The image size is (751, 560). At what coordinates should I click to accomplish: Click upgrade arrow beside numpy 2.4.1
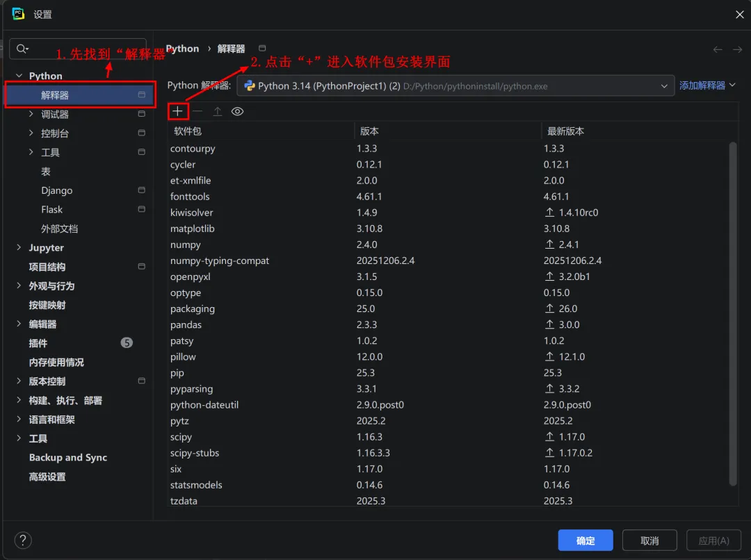(549, 244)
